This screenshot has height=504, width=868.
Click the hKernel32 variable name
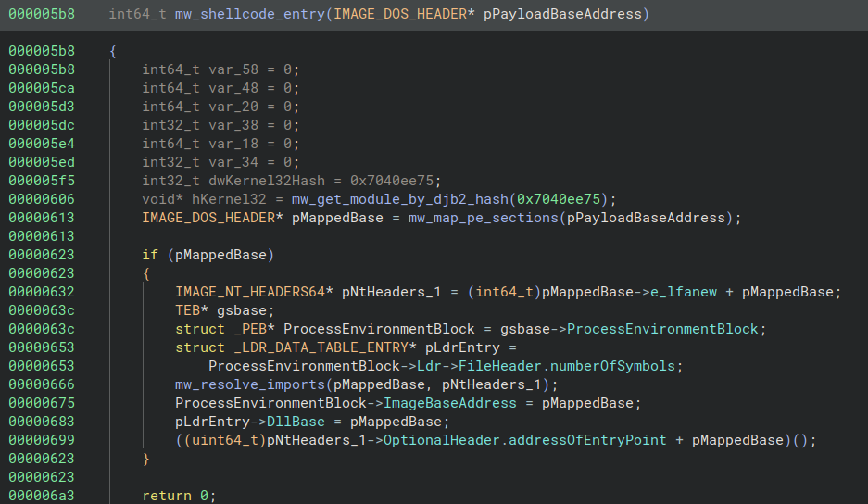(229, 199)
